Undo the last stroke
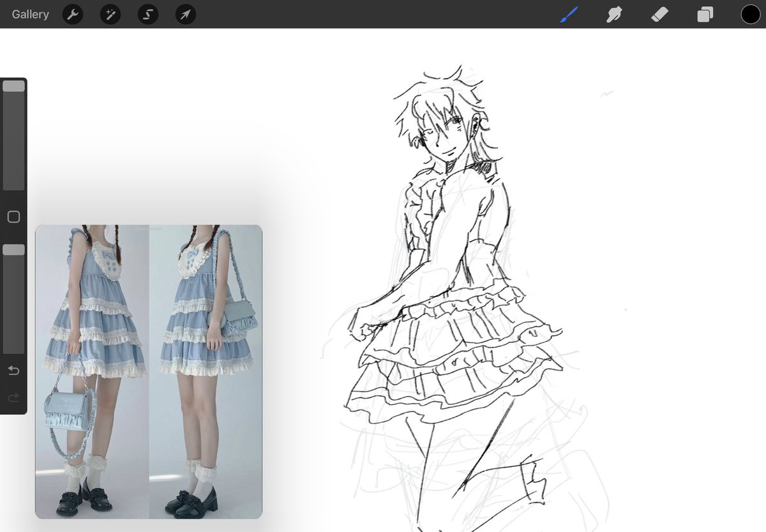This screenshot has width=766, height=532. pos(13,371)
